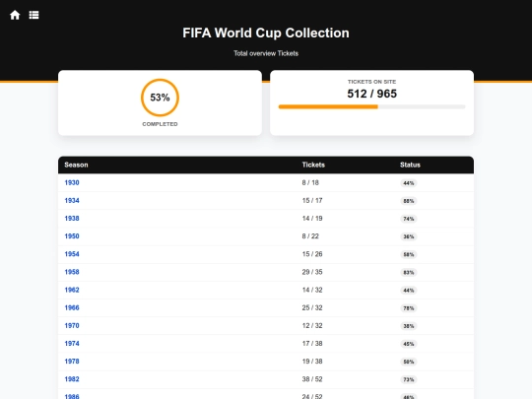Navigate to the 1958 season

[72, 272]
